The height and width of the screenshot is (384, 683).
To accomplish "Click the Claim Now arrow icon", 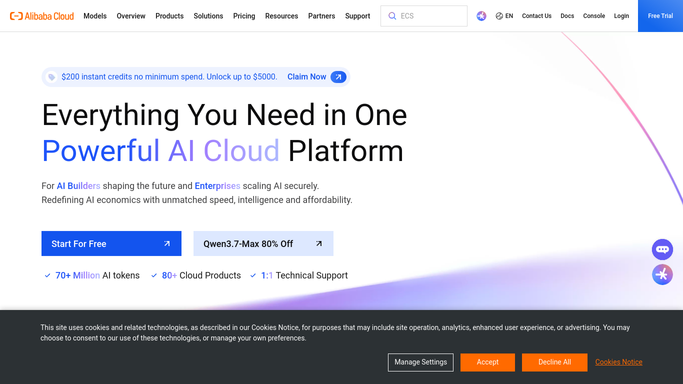I will (x=338, y=77).
